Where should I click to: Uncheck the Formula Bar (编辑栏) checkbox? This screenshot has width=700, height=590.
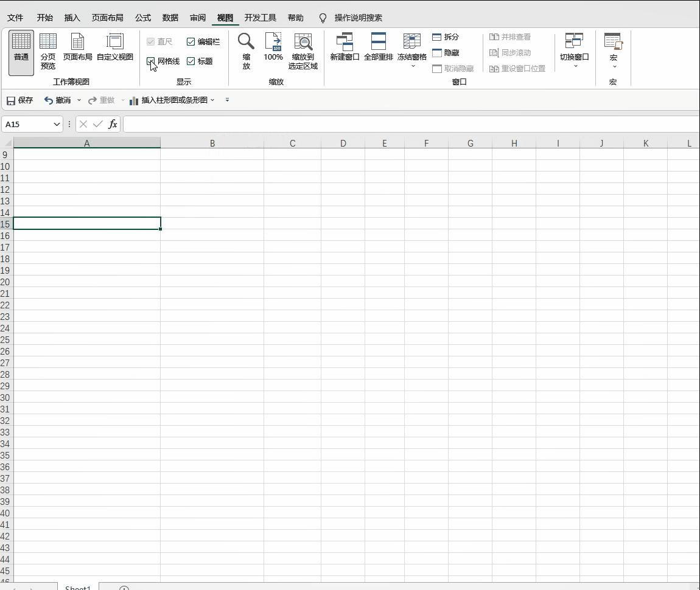(191, 42)
